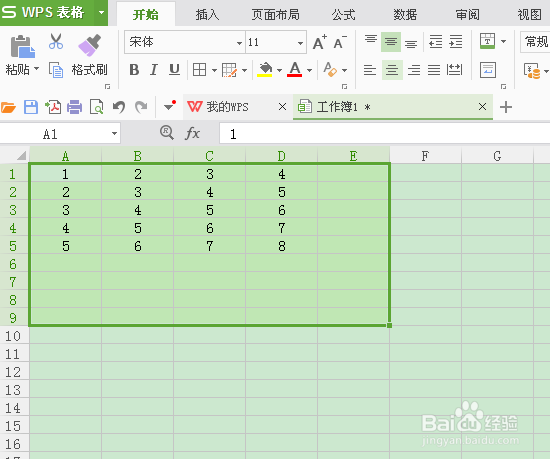Apply yellow fill color bucket
Screen dimensions: 550x459
265,69
